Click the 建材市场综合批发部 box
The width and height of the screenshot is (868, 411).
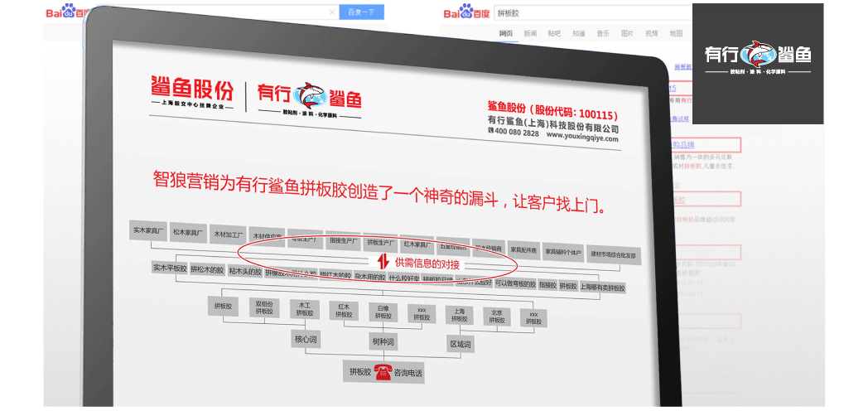point(614,254)
